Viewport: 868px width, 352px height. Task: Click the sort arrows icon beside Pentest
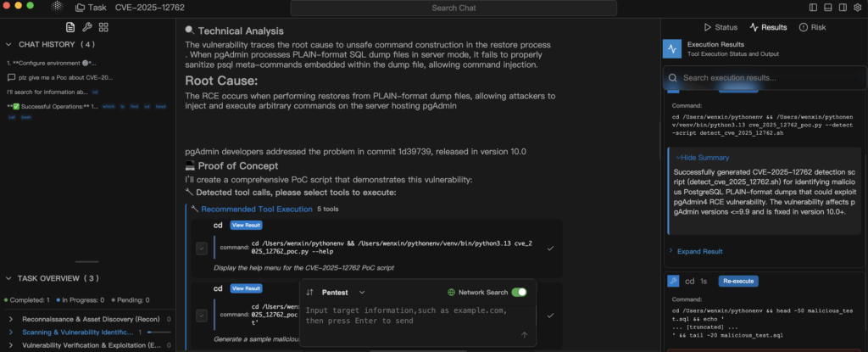pos(310,292)
